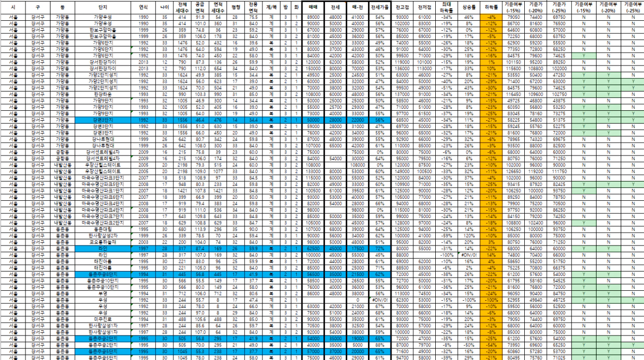This screenshot has width=644, height=360.
Task: Click the 면적 세대수 header cell
Action: [218, 8]
